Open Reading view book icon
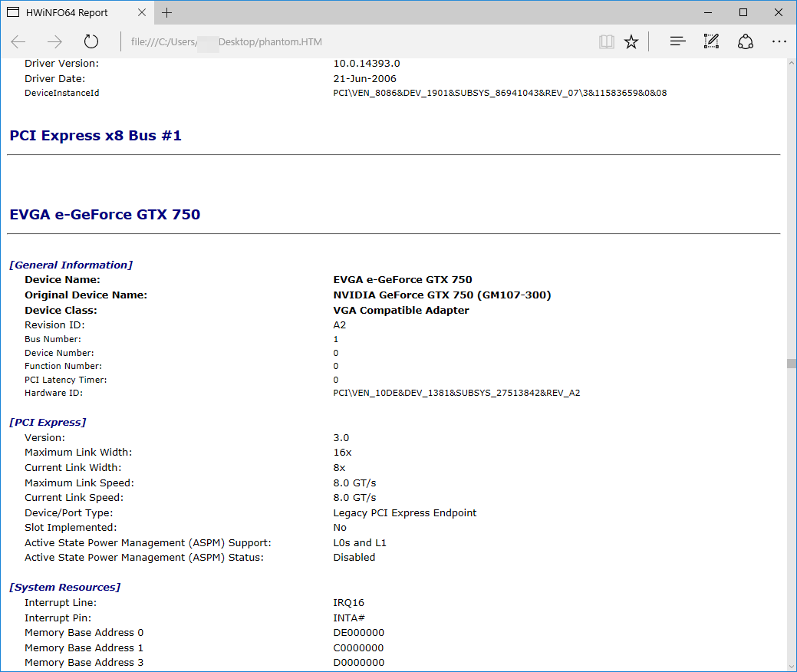The image size is (797, 672). (607, 41)
